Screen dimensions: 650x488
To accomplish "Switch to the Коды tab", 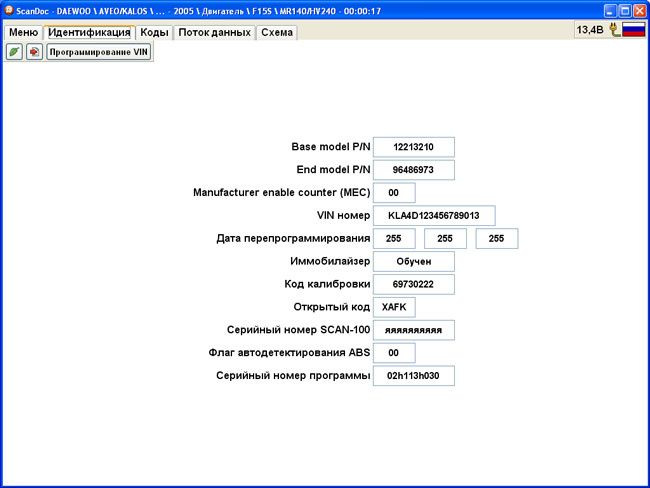I will (154, 32).
